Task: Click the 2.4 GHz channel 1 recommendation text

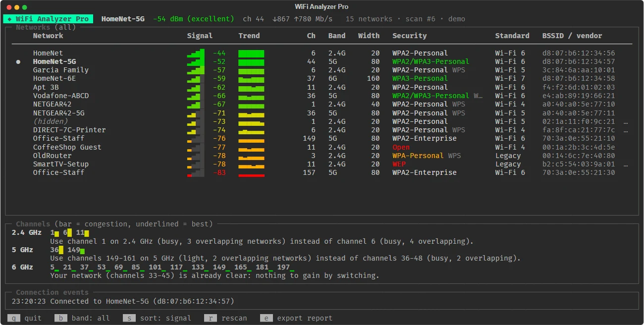Action: 262,242
